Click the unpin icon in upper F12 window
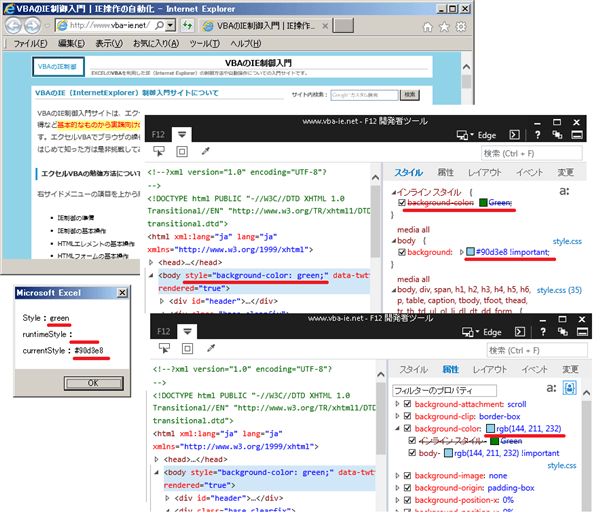This screenshot has width=600, height=523. pyautogui.click(x=557, y=135)
